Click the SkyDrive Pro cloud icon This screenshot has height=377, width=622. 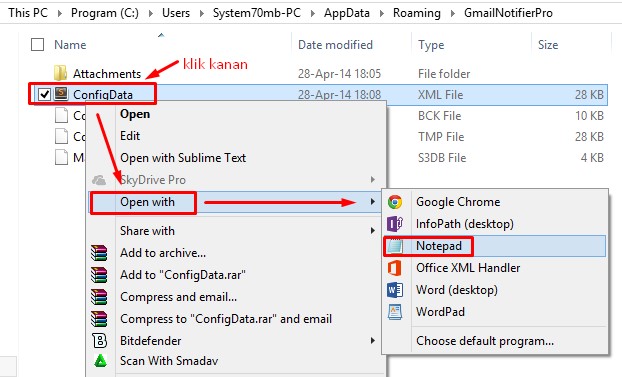point(99,180)
